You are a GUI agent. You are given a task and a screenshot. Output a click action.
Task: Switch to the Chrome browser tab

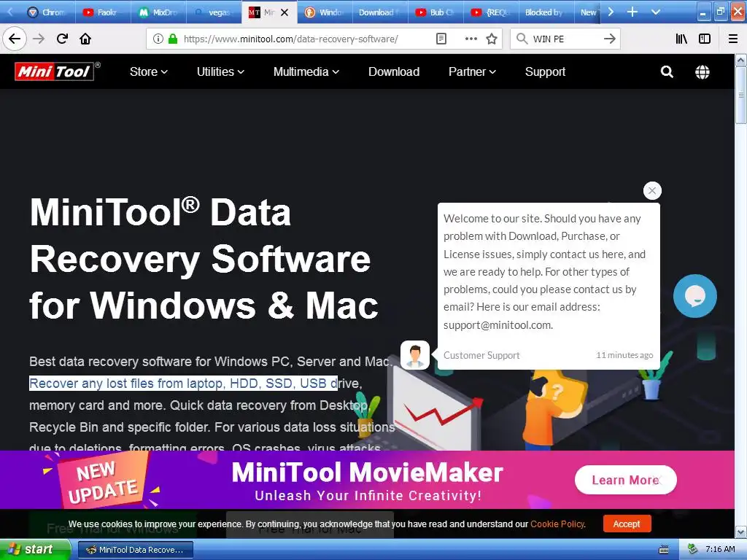(47, 12)
